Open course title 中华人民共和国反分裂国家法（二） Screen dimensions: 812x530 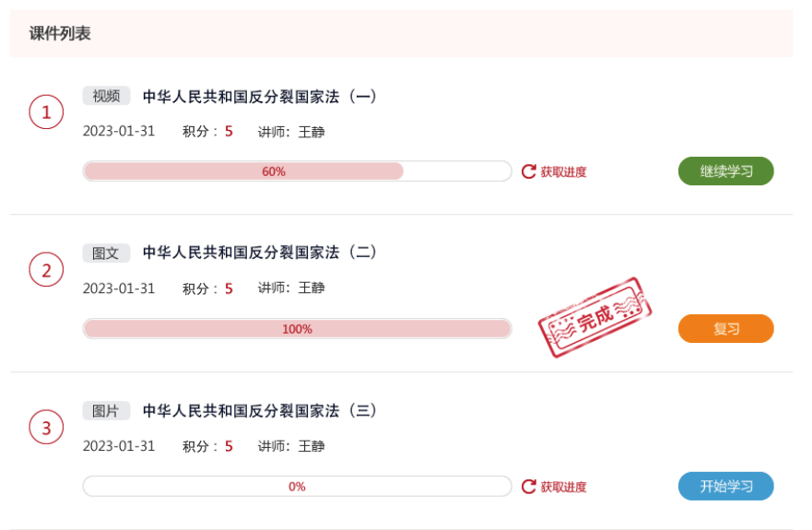point(259,253)
